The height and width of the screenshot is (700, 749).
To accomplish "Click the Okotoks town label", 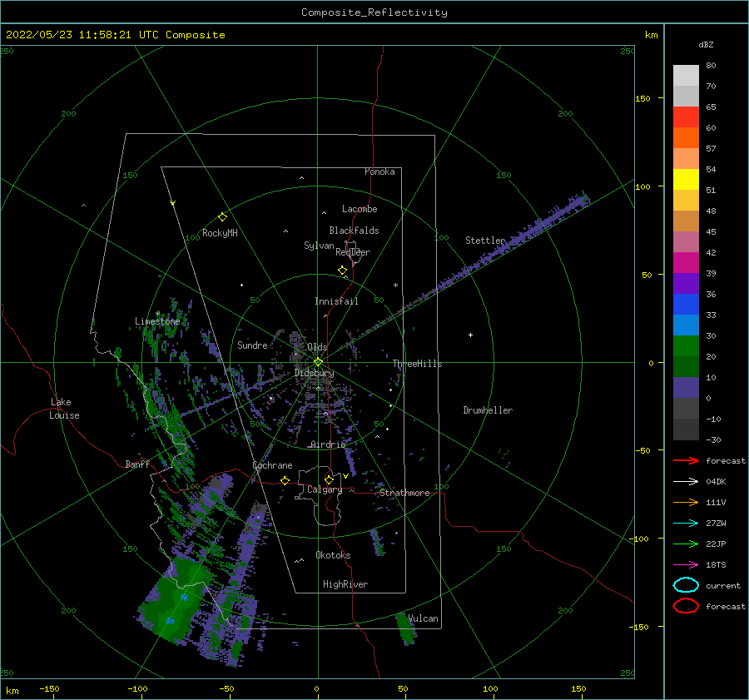I will click(x=333, y=555).
